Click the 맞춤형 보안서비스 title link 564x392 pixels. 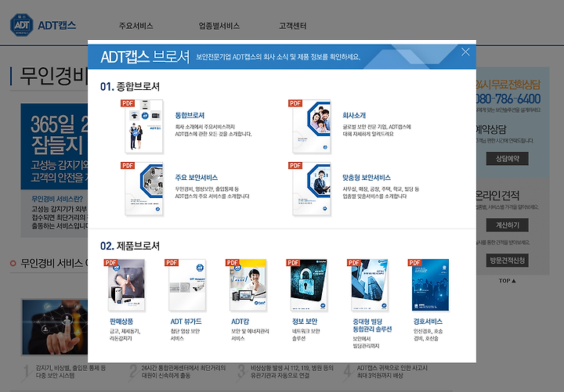[x=367, y=178]
